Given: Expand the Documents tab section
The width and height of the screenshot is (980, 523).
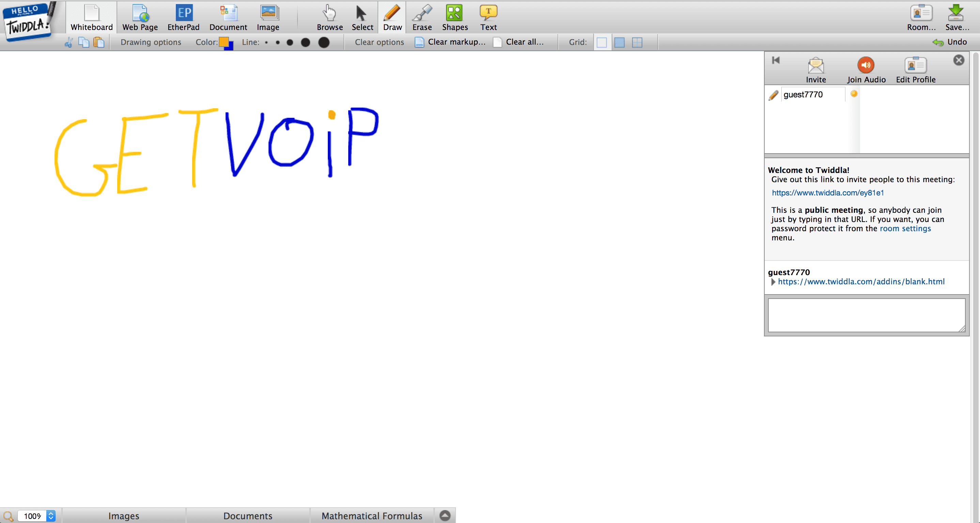Looking at the screenshot, I should (x=248, y=516).
